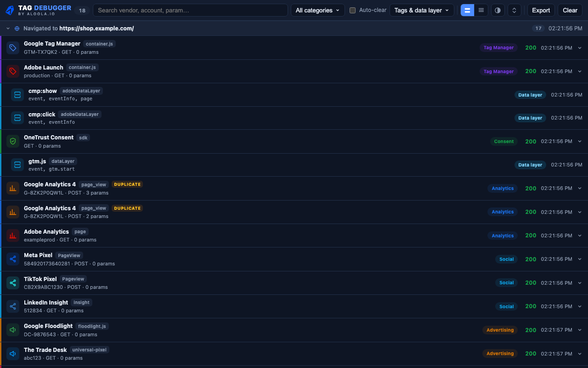Click the Data layer badge on cmp:click row
The width and height of the screenshot is (588, 368).
coord(530,118)
